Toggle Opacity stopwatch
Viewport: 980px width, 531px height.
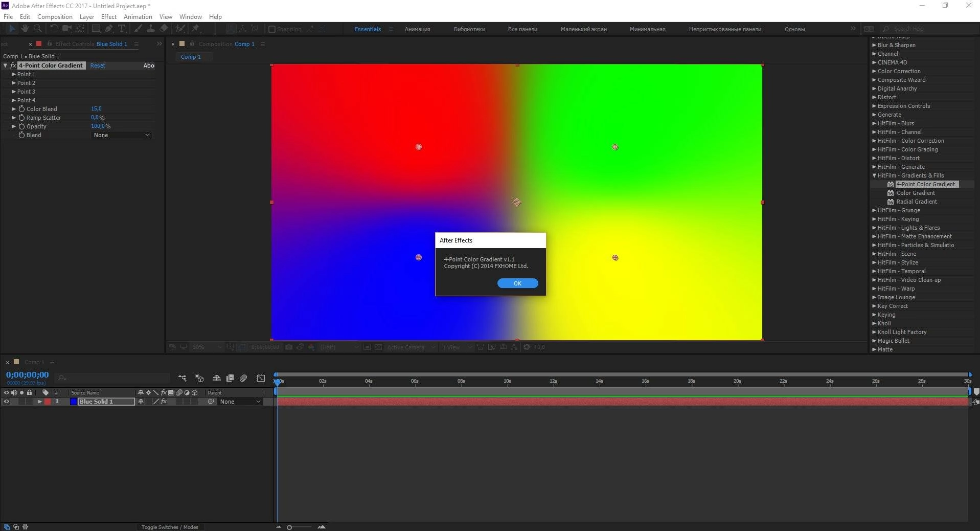(22, 126)
